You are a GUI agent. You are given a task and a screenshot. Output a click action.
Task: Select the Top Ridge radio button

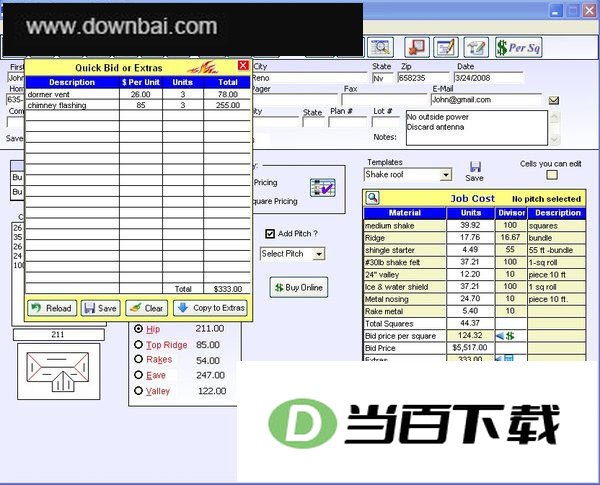coord(139,345)
